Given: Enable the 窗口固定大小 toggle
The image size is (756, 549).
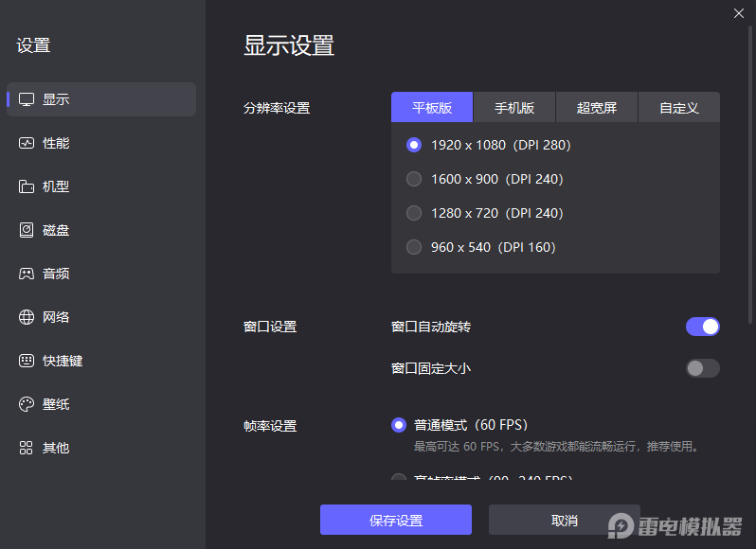Looking at the screenshot, I should 703,368.
